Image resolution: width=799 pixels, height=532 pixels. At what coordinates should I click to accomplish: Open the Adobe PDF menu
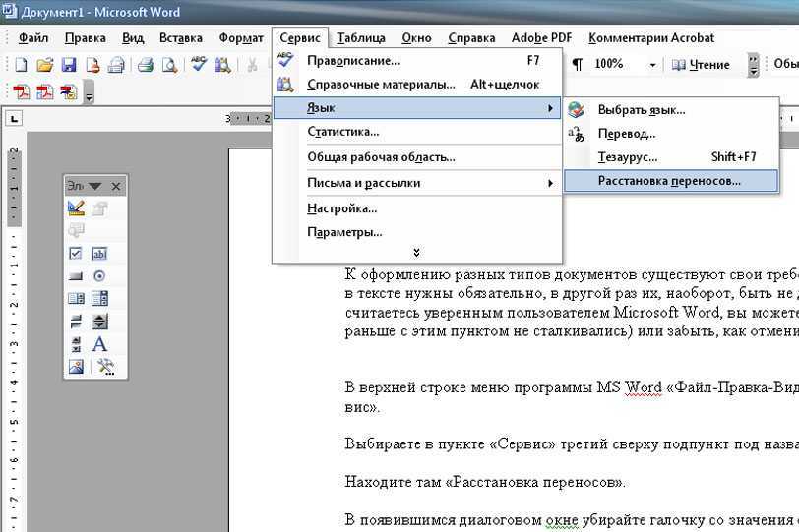(541, 38)
